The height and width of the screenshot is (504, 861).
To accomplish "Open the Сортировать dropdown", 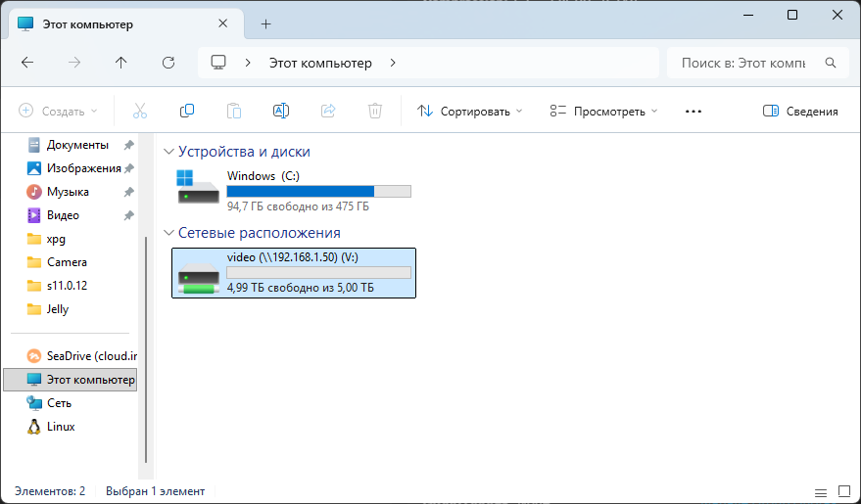I will (470, 112).
